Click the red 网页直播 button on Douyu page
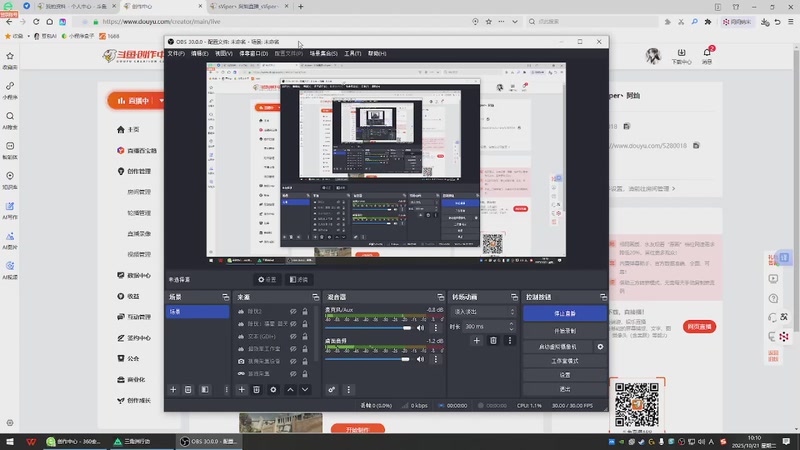Screen dimensions: 800x450 pyautogui.click(x=699, y=327)
